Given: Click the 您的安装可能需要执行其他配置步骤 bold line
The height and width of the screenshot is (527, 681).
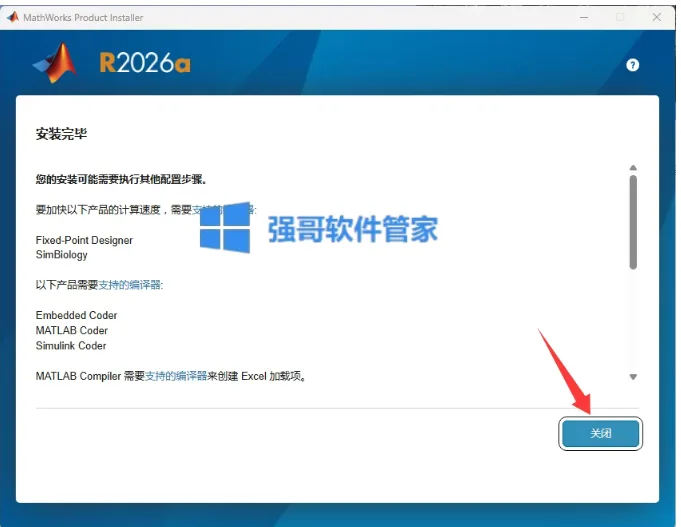Looking at the screenshot, I should click(x=121, y=179).
